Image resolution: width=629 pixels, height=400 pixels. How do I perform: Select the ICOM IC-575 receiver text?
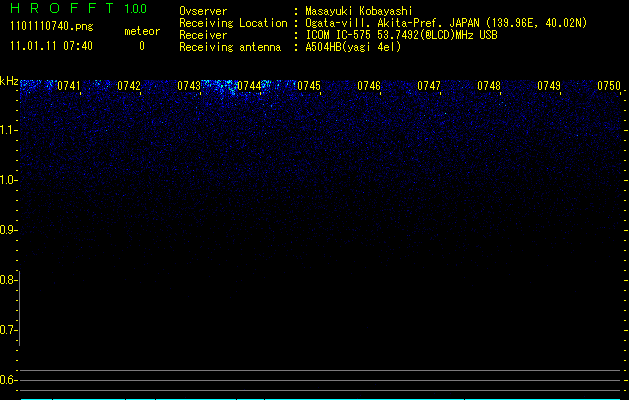tap(401, 35)
